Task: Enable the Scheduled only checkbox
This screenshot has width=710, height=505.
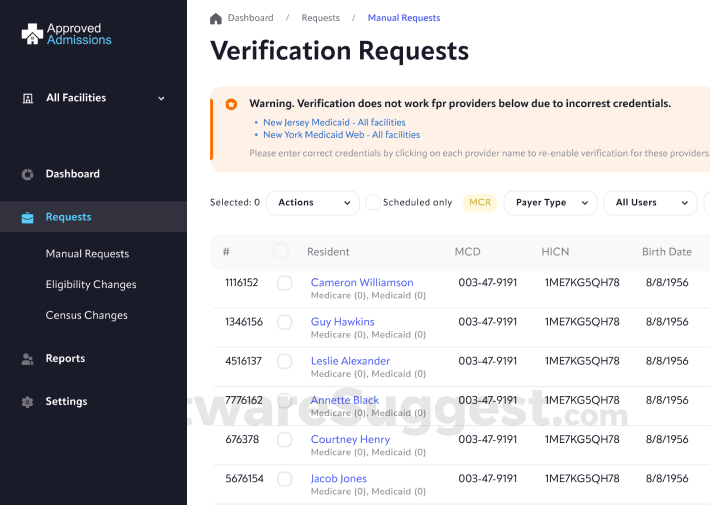Action: point(373,203)
